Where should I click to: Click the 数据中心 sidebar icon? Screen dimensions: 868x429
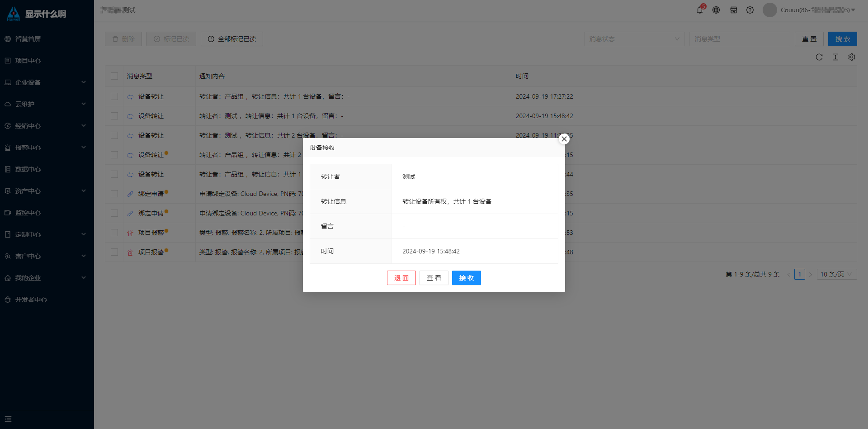(8, 169)
